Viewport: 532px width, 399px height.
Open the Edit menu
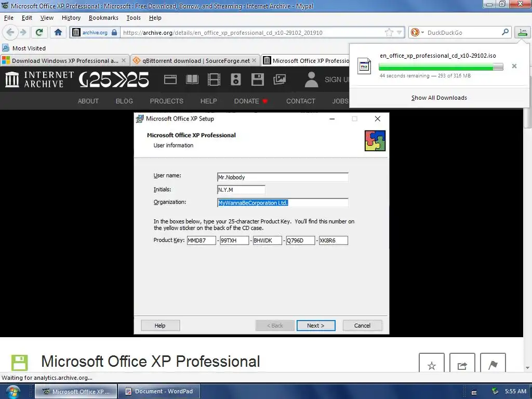pos(27,18)
